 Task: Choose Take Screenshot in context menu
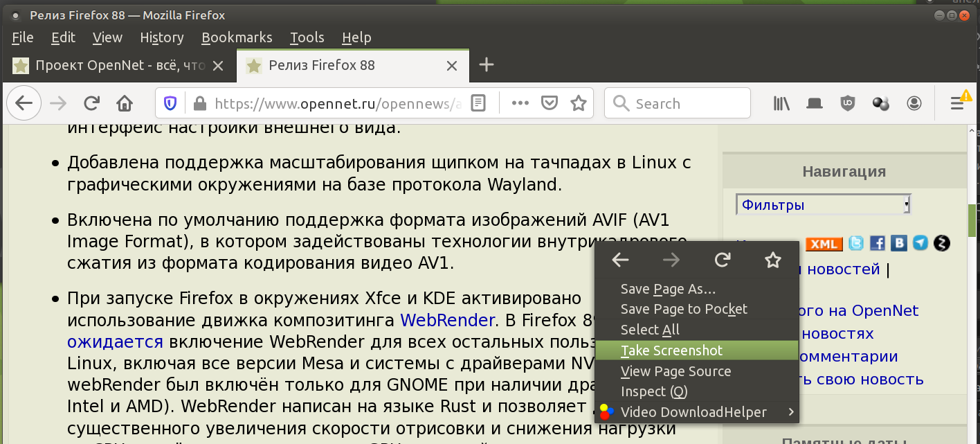coord(697,350)
